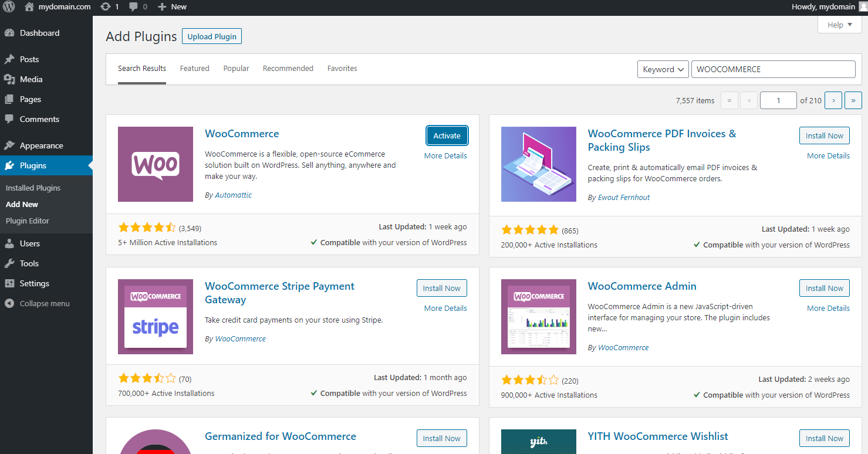The image size is (868, 454).
Task: Click the current page number field
Action: pos(778,100)
